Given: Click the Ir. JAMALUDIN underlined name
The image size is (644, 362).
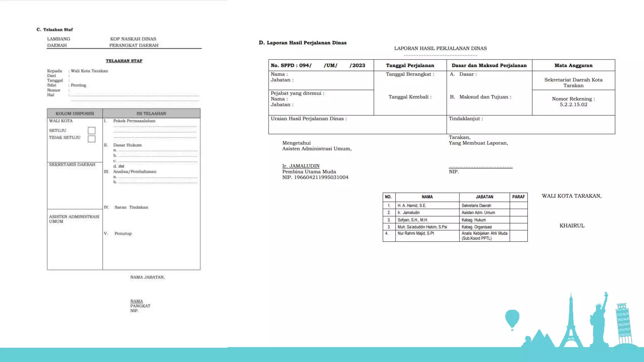Looking at the screenshot, I should point(301,166).
